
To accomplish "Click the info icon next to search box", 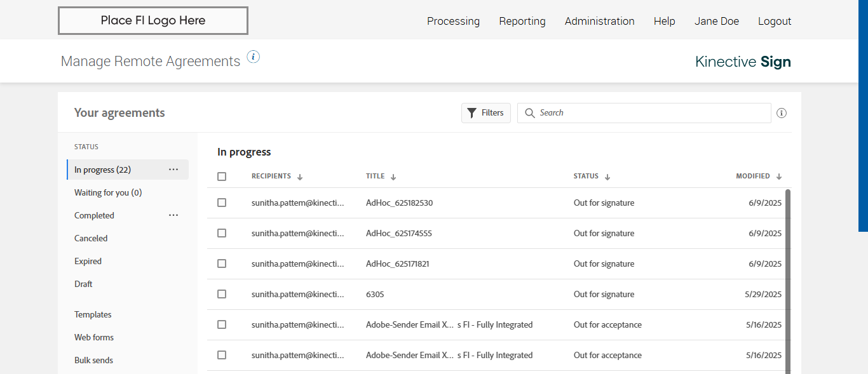I will [x=782, y=113].
